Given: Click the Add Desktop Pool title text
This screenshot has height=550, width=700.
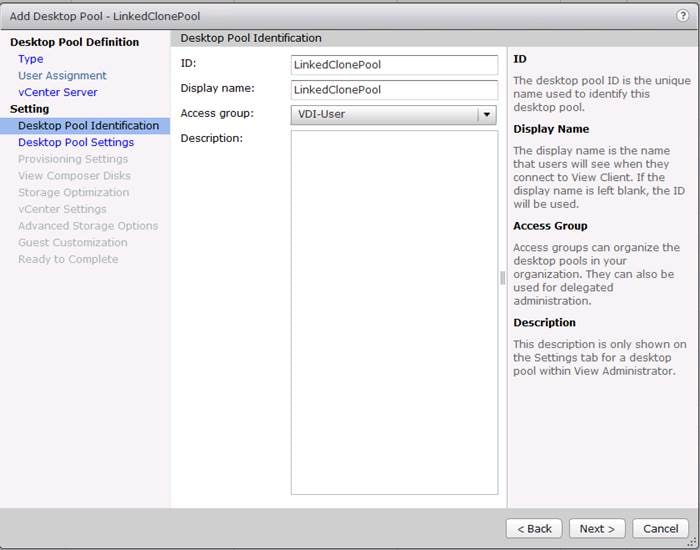Looking at the screenshot, I should click(x=105, y=16).
